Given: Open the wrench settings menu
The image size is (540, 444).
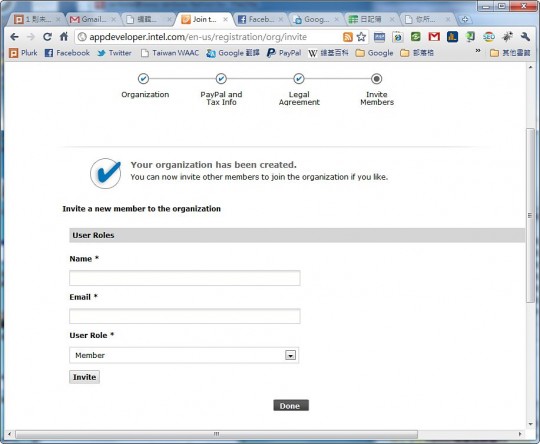Looking at the screenshot, I should (525, 37).
